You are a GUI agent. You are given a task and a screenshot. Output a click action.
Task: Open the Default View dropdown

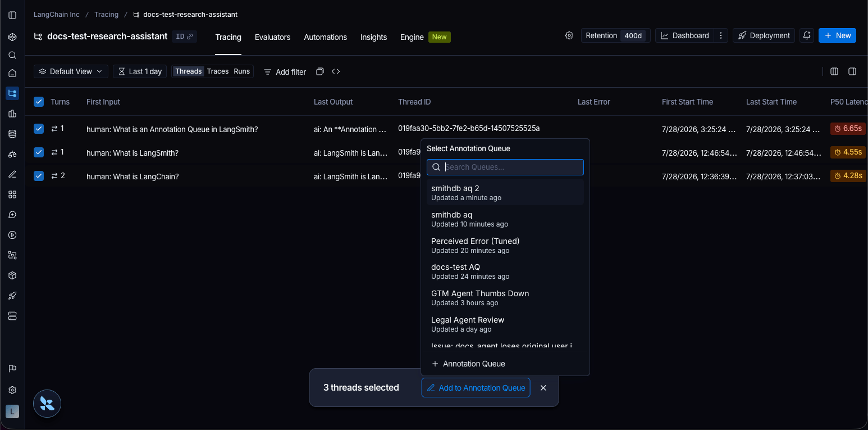pos(71,71)
